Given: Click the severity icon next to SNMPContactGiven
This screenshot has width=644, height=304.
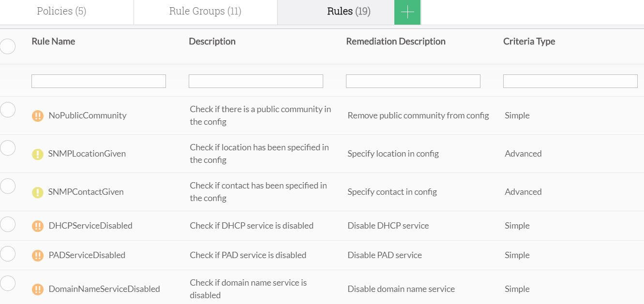Looking at the screenshot, I should pyautogui.click(x=37, y=192).
